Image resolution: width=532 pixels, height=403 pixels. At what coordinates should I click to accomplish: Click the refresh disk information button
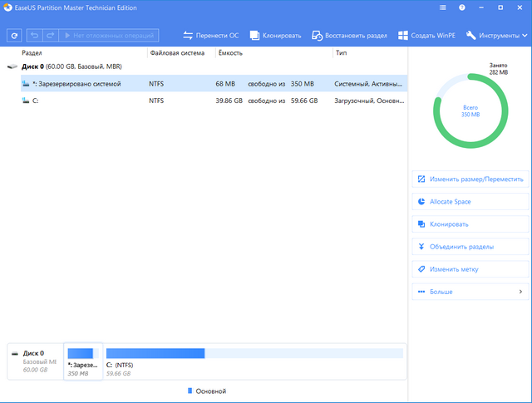point(15,36)
